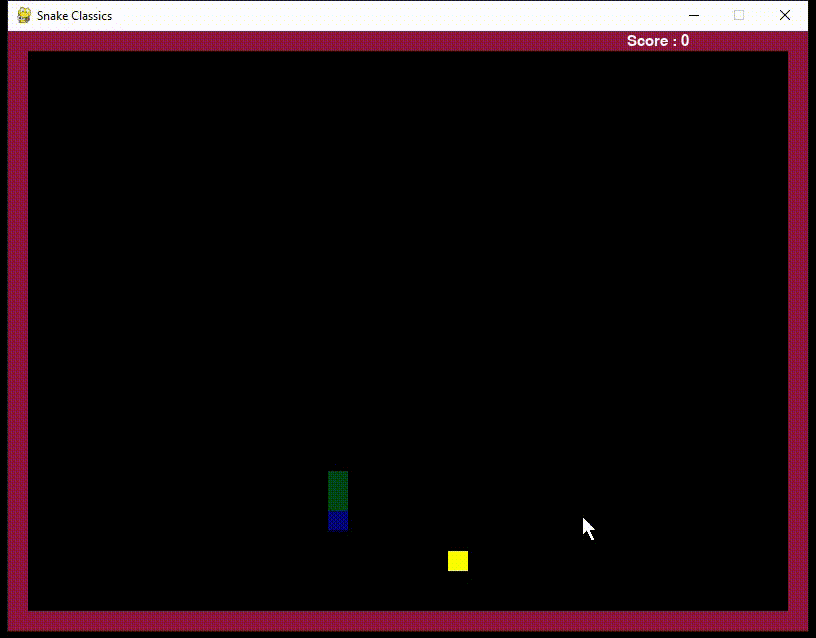The height and width of the screenshot is (638, 816).
Task: Click the blue snake head segment
Action: (337, 519)
